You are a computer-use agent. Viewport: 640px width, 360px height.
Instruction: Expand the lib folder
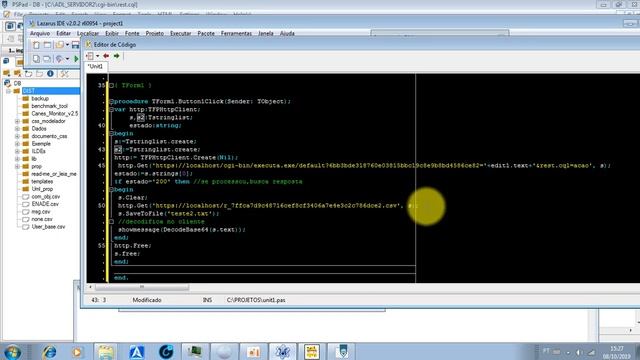(17, 159)
